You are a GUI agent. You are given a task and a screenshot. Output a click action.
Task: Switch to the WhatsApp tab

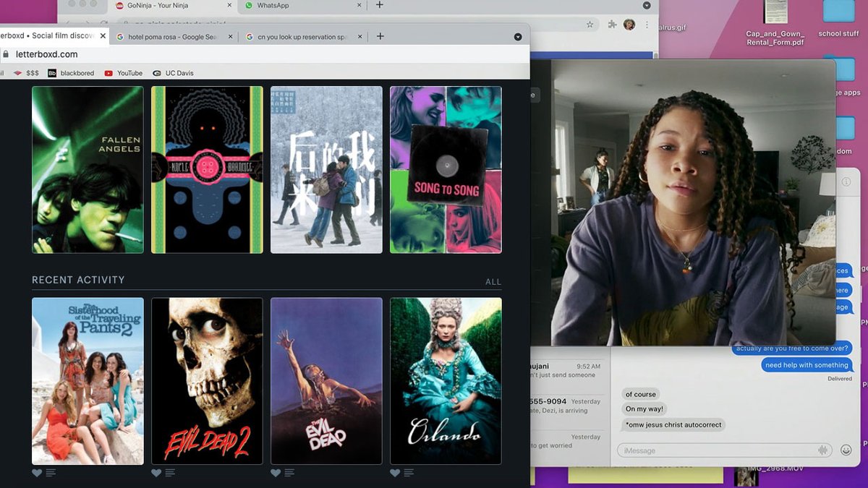[301, 5]
